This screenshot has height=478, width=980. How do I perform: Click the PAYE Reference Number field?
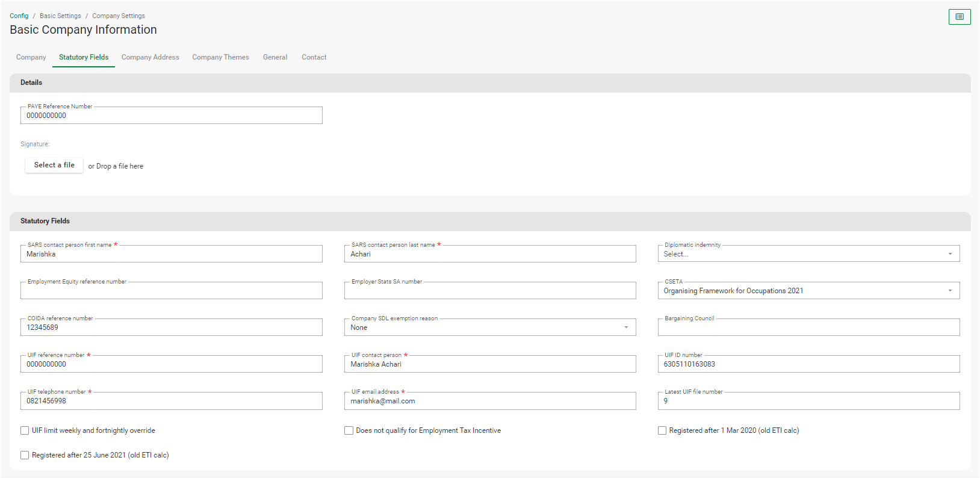pos(171,116)
